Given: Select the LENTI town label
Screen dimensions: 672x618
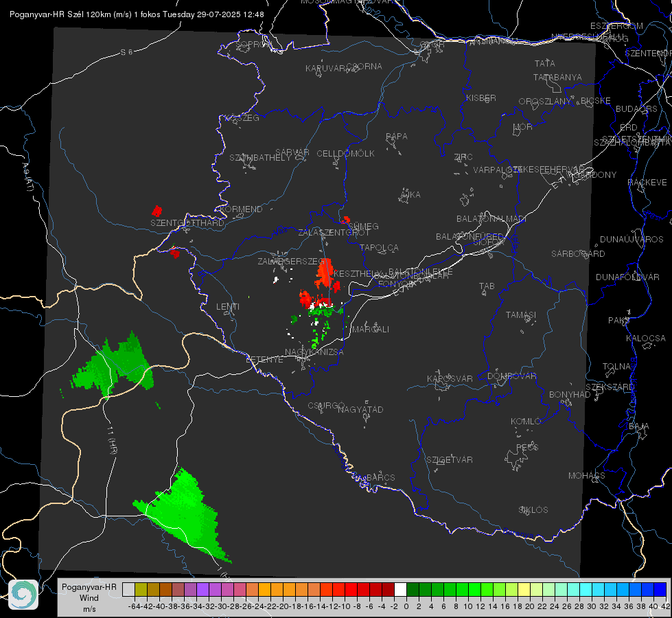Looking at the screenshot, I should [228, 307].
